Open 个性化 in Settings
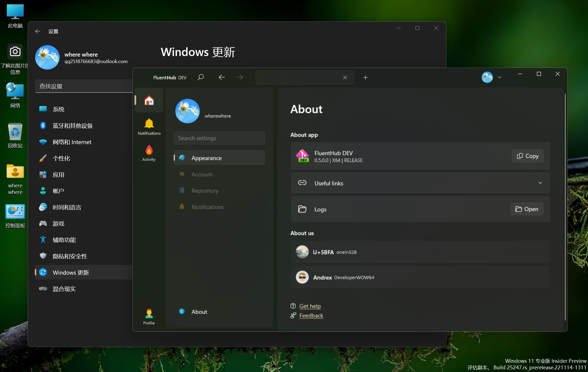The image size is (588, 372). click(84, 158)
